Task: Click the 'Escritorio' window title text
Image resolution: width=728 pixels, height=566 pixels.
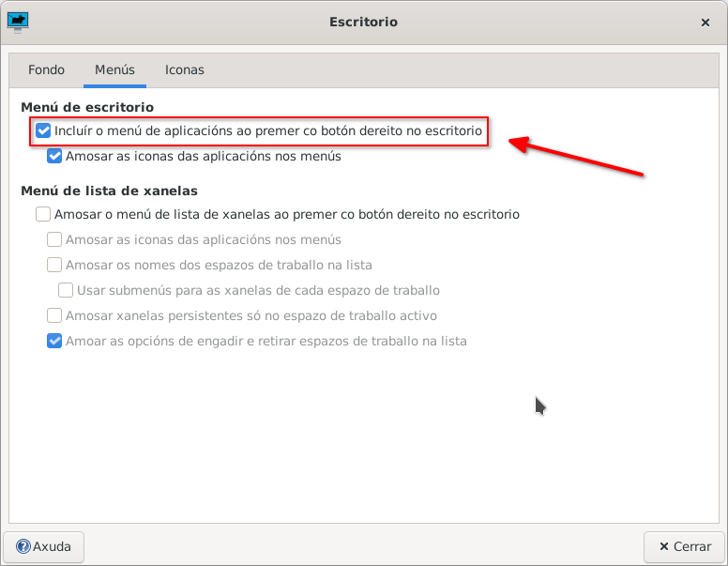Action: tap(363, 22)
